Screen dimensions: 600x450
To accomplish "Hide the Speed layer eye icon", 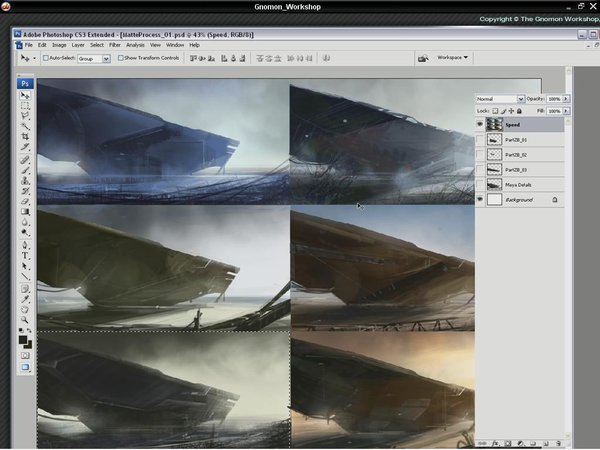I will [480, 124].
